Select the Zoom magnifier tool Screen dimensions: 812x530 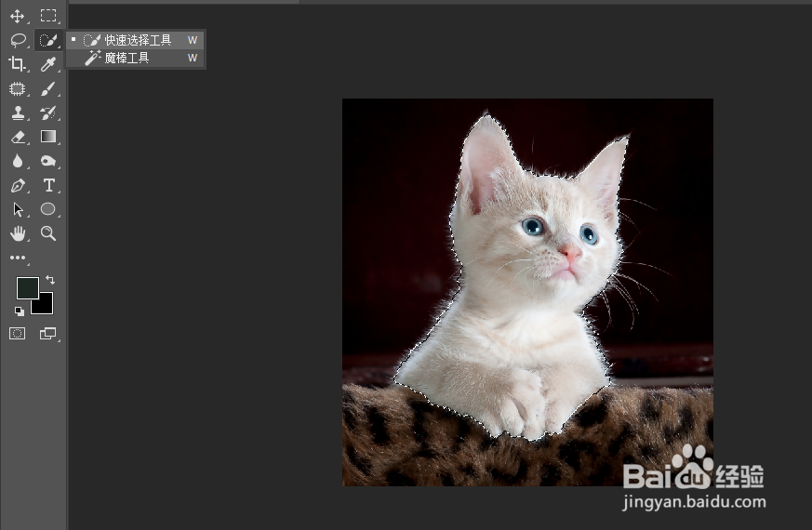pos(48,233)
